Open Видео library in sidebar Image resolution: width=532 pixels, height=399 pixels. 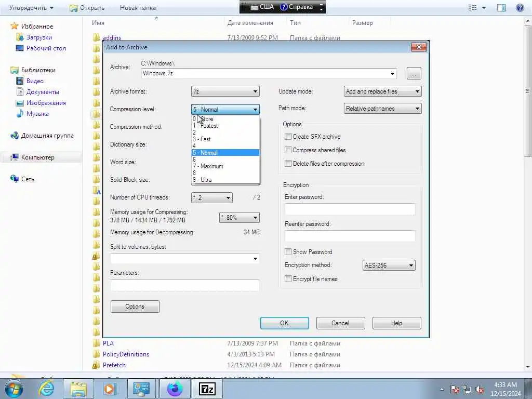(35, 81)
